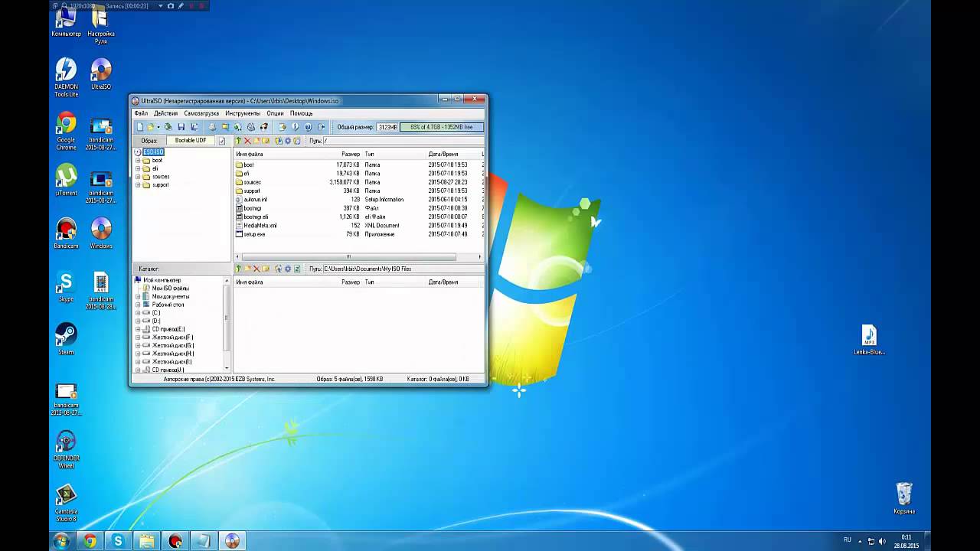
Task: Click the gear icon in image toolbar
Action: point(288,141)
